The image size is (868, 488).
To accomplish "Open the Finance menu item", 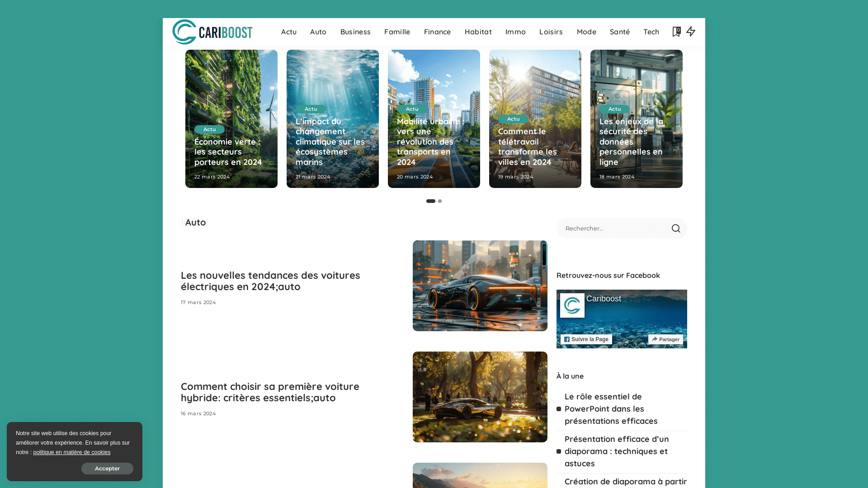I will (437, 32).
